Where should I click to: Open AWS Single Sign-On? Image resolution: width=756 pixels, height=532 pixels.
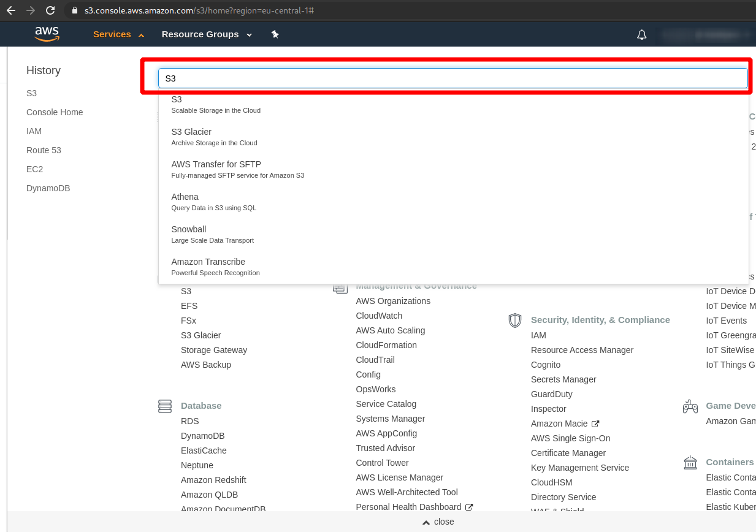[x=570, y=438]
